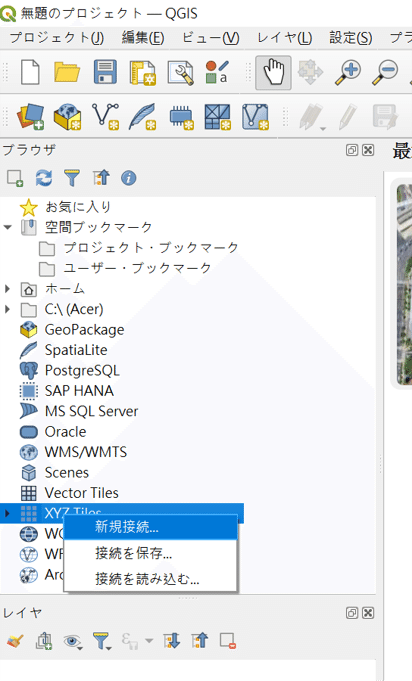
Task: Click add group icon in Layers panel
Action: (x=43, y=641)
